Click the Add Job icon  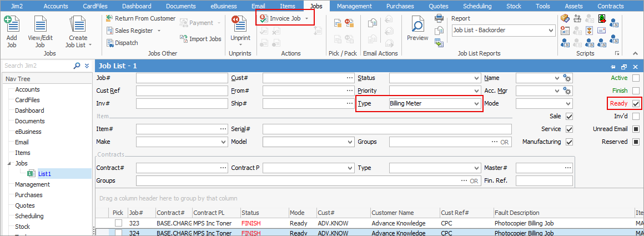(12, 24)
